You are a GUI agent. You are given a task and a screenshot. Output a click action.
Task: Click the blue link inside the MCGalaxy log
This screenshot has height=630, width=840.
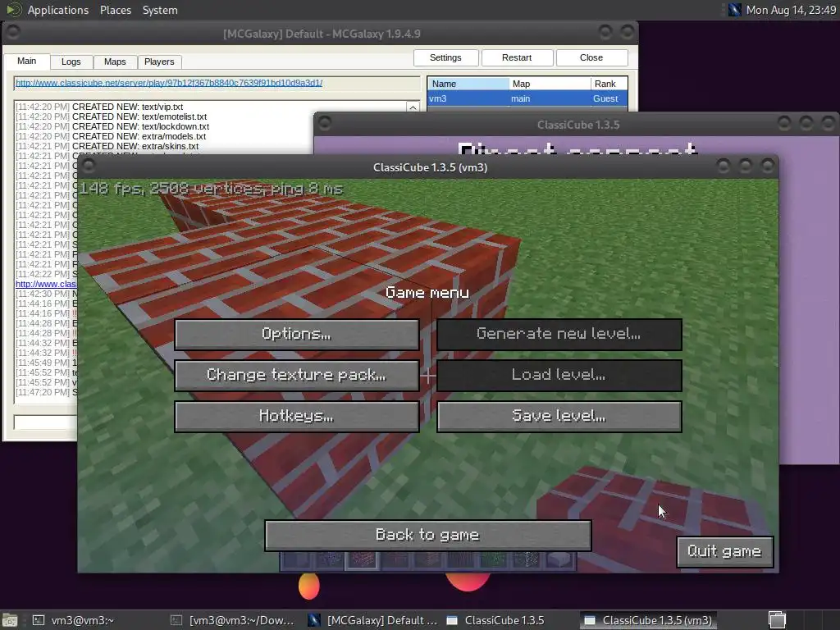pos(46,284)
